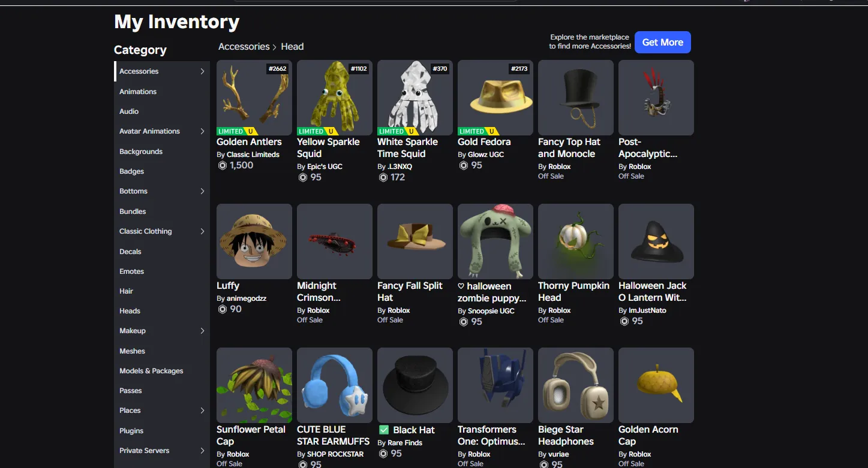868x468 pixels.
Task: Open the Yellow Sparkle Squid thumbnail
Action: 335,98
